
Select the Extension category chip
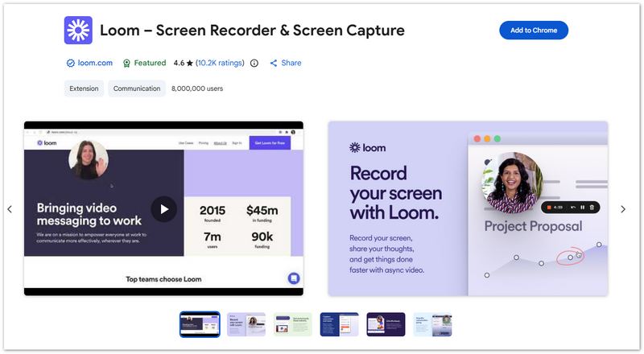pos(84,88)
